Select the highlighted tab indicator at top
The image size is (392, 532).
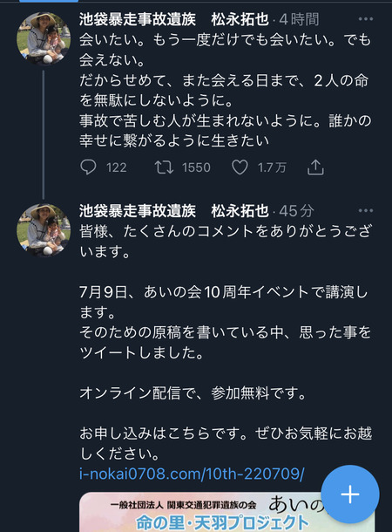point(49,1)
